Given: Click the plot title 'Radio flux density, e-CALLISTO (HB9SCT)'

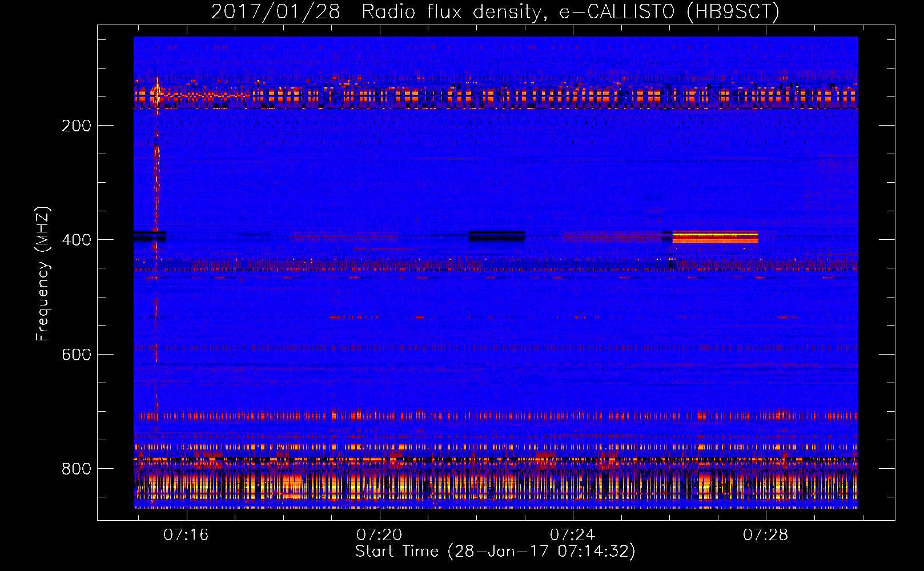Looking at the screenshot, I should (x=571, y=11).
